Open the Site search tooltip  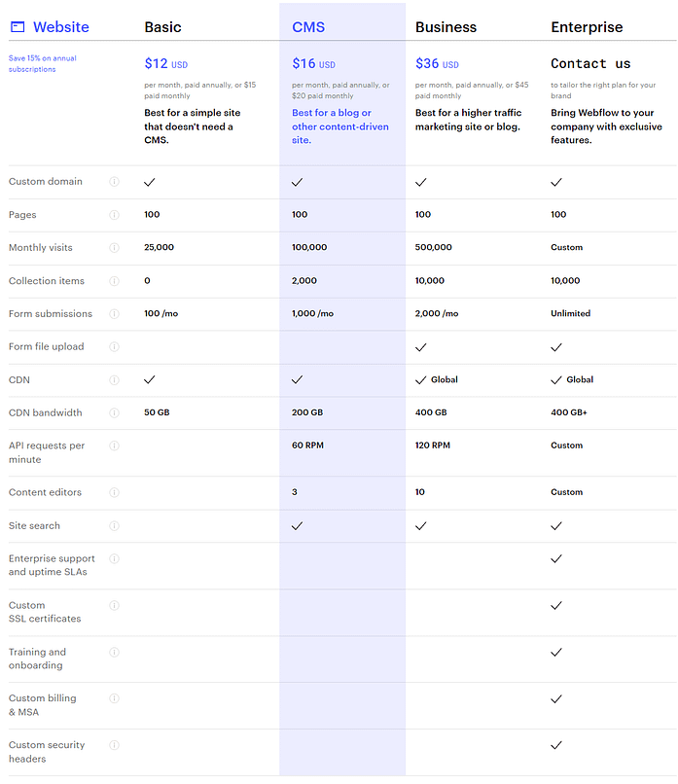(x=115, y=525)
